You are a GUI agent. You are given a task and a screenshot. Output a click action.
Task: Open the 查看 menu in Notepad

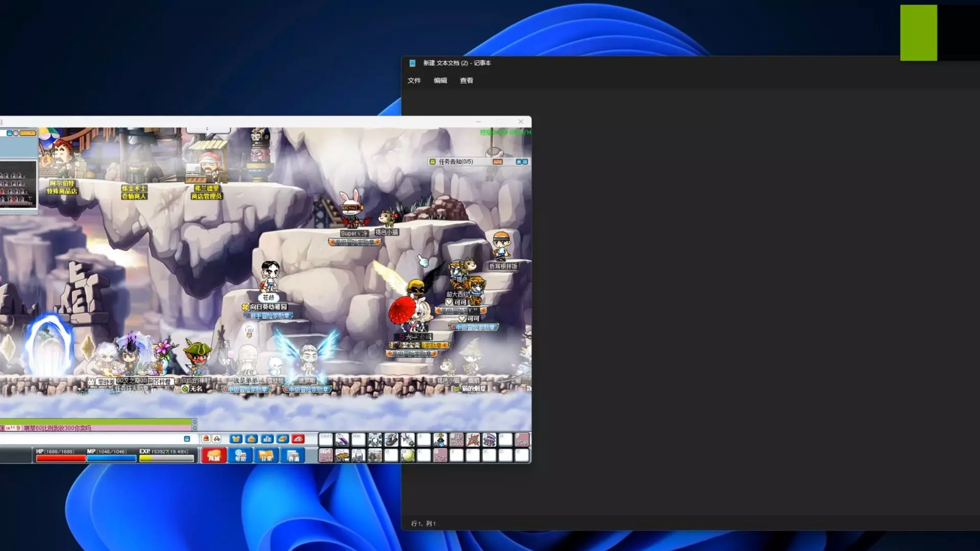pos(467,81)
